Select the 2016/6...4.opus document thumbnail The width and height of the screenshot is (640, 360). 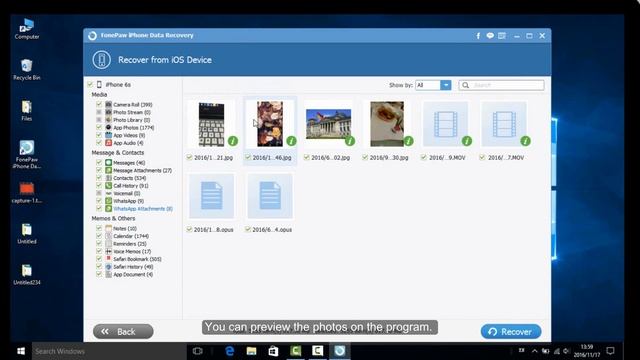pyautogui.click(x=270, y=196)
